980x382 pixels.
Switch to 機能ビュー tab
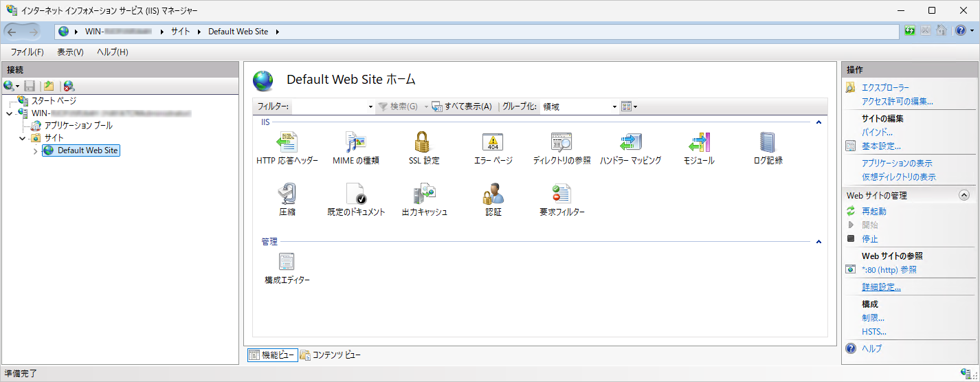pyautogui.click(x=271, y=355)
